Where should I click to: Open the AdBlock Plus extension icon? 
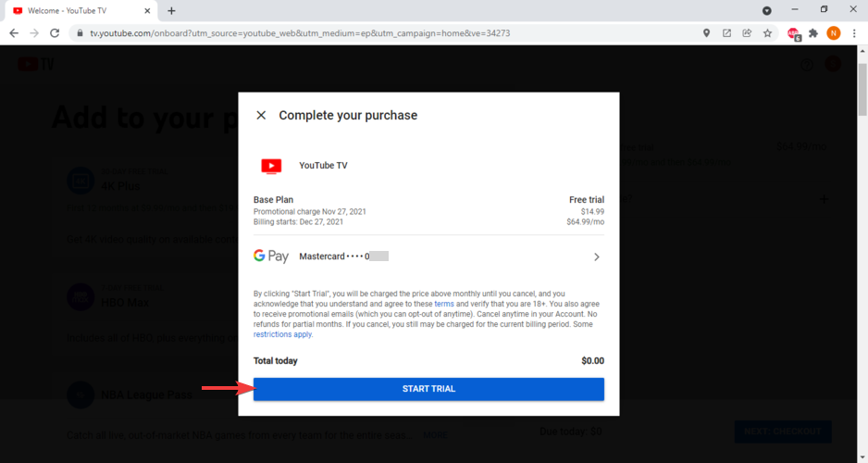pyautogui.click(x=794, y=32)
